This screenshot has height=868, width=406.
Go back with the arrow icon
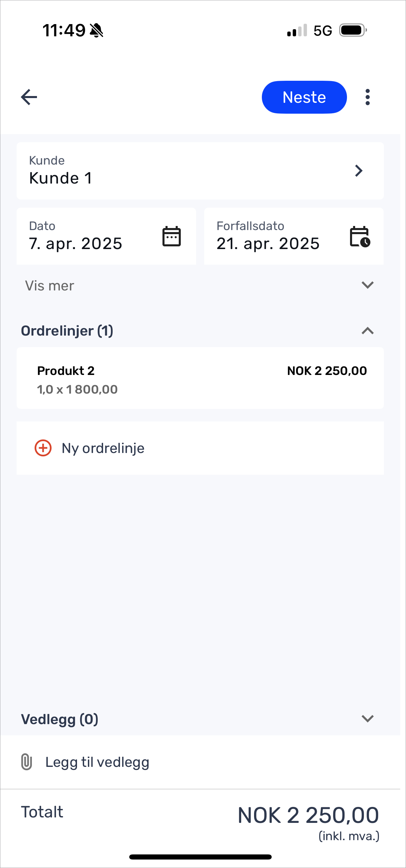coord(29,97)
